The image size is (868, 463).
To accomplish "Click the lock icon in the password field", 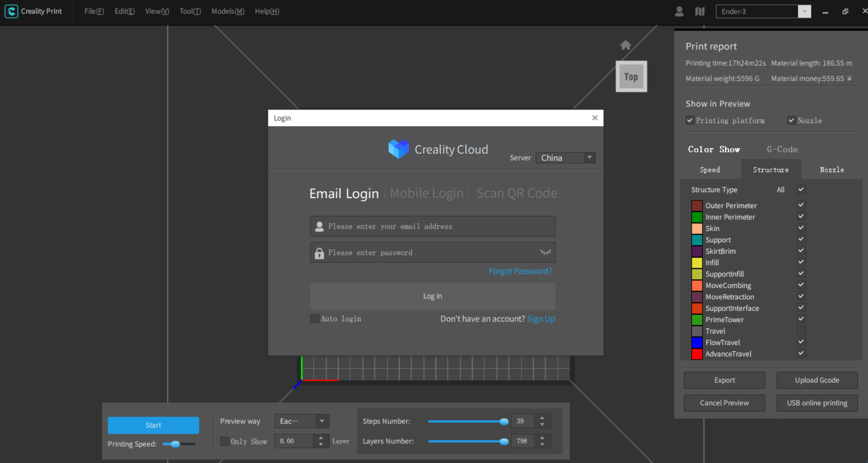I will pyautogui.click(x=319, y=252).
